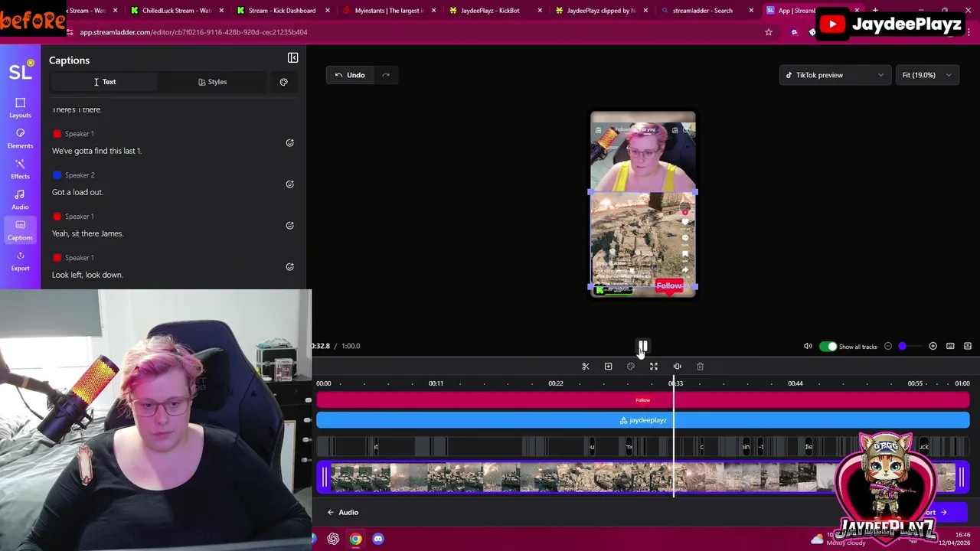Screen dimensions: 980x551
Task: Edit caption text 'We've gotta find this last 1.'
Action: click(96, 151)
